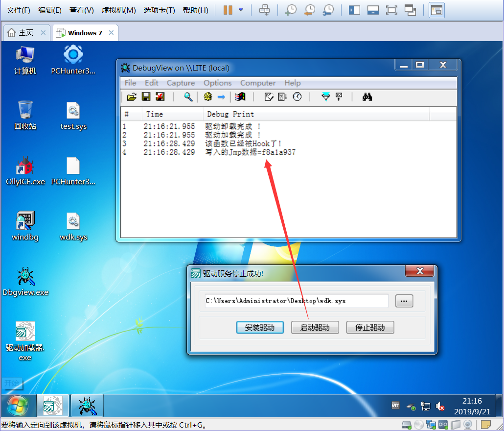504x431 pixels.
Task: Select wdk.sys file on desktop
Action: pos(73,227)
